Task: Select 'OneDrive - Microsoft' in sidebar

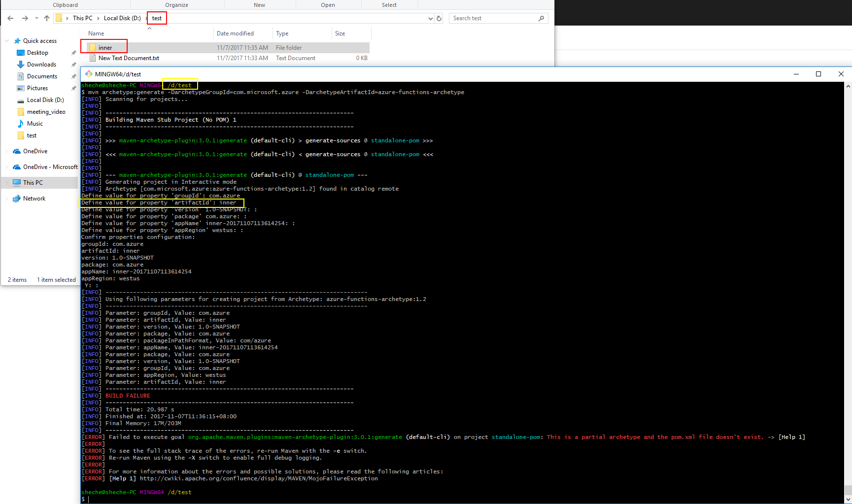Action: (x=50, y=167)
